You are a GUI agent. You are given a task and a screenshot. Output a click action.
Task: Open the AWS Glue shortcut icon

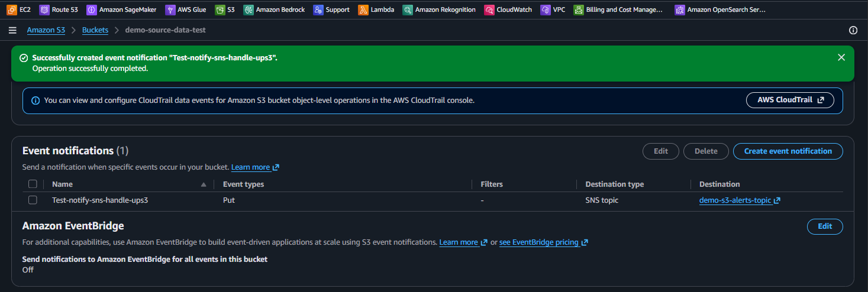tap(170, 9)
